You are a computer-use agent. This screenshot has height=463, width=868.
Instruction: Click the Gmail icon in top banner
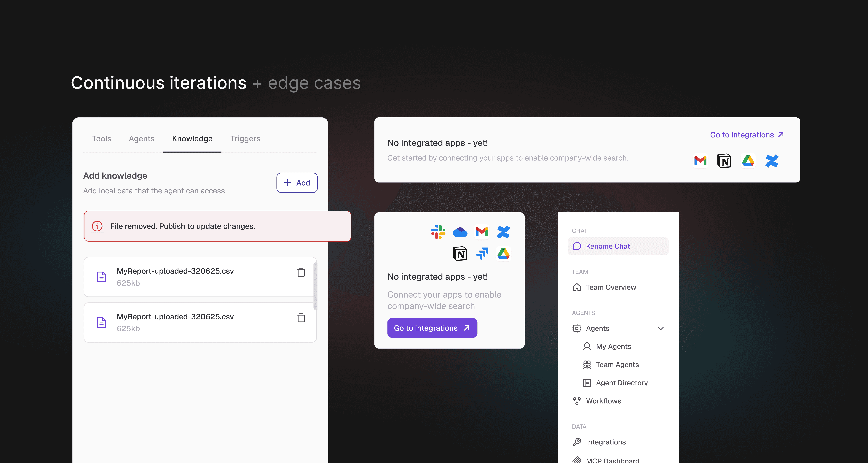700,161
